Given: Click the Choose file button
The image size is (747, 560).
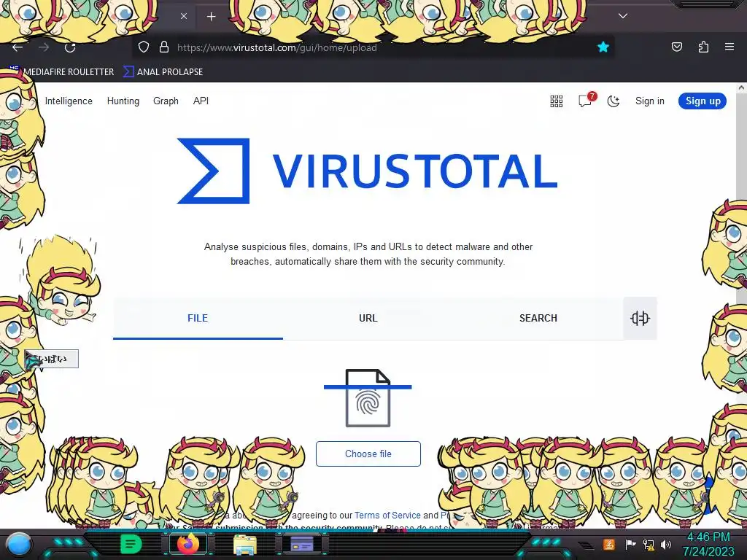Looking at the screenshot, I should tap(368, 454).
